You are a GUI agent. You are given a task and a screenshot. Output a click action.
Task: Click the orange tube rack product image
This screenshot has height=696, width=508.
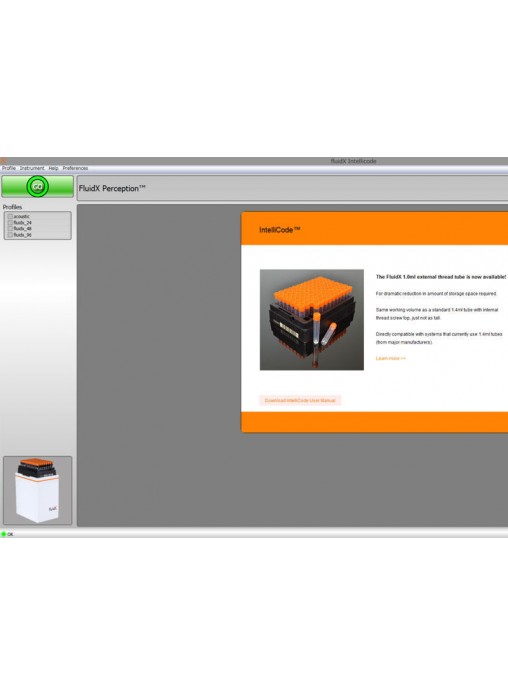tap(312, 320)
